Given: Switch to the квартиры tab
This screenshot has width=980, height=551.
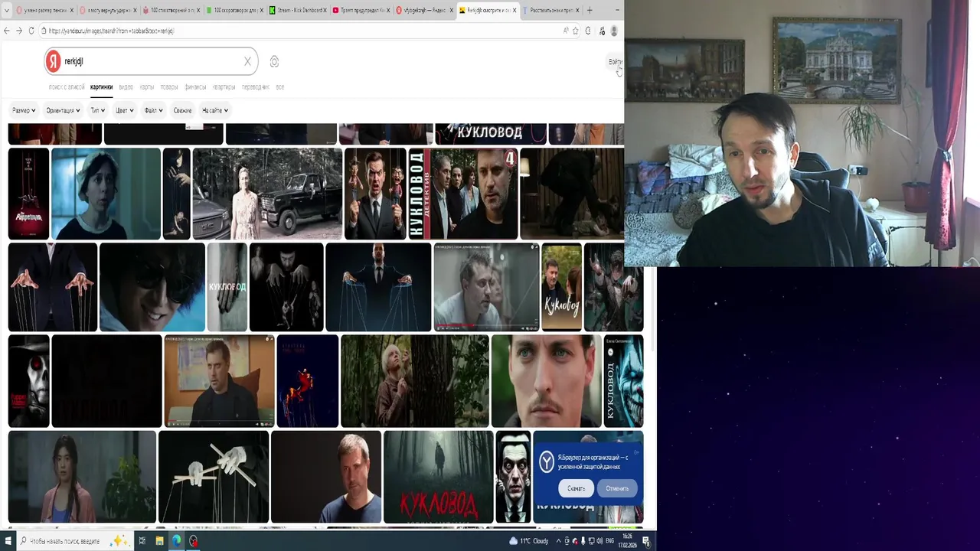Looking at the screenshot, I should (224, 87).
